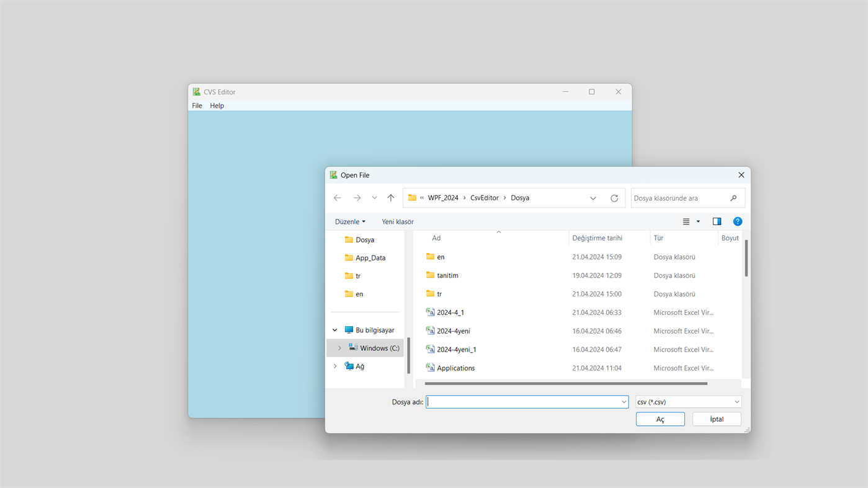The width and height of the screenshot is (868, 488).
Task: Select the 2024-4yeni file icon
Action: [430, 331]
